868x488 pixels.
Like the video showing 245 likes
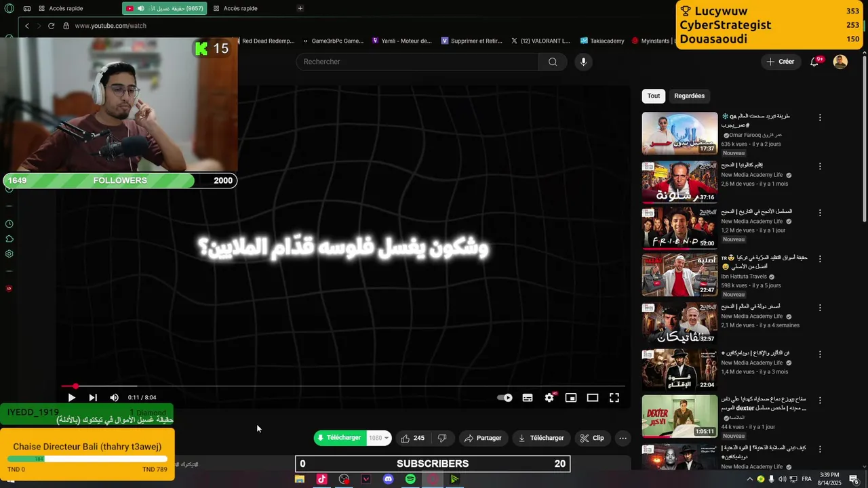(x=413, y=438)
